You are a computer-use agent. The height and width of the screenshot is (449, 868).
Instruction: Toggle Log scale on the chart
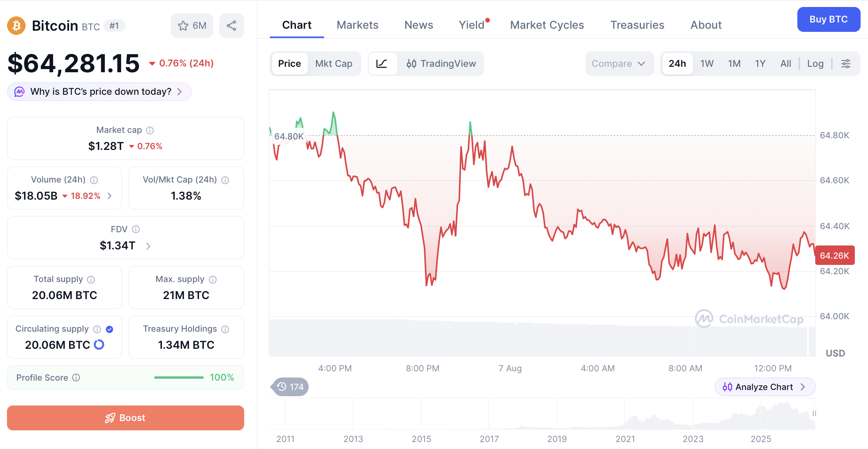(815, 64)
